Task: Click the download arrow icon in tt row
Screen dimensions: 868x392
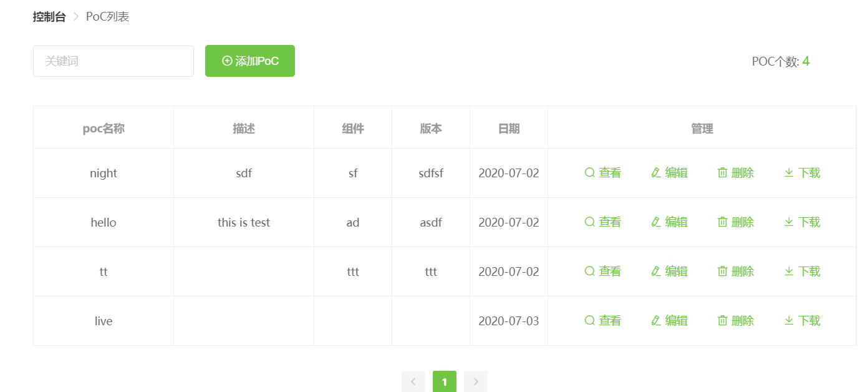Action: 789,271
